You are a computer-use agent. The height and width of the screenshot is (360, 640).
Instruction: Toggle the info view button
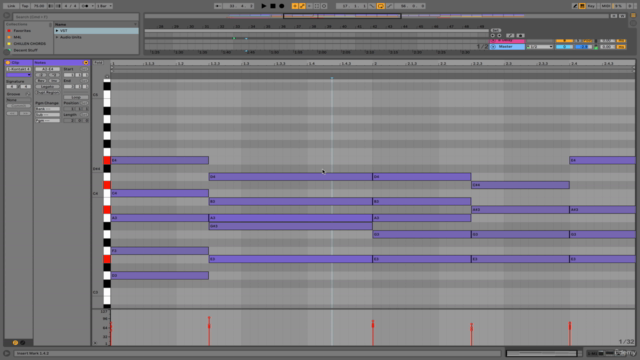coord(7,353)
